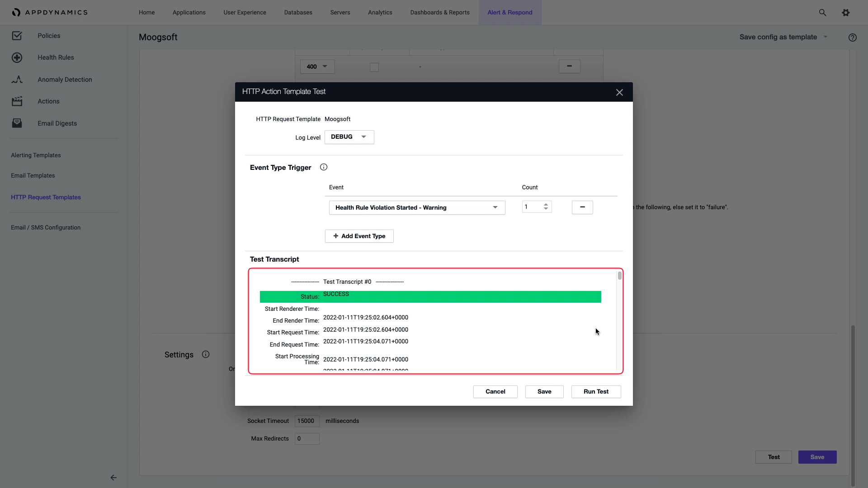Click the Event Type Trigger info icon
The width and height of the screenshot is (868, 488).
pyautogui.click(x=324, y=167)
